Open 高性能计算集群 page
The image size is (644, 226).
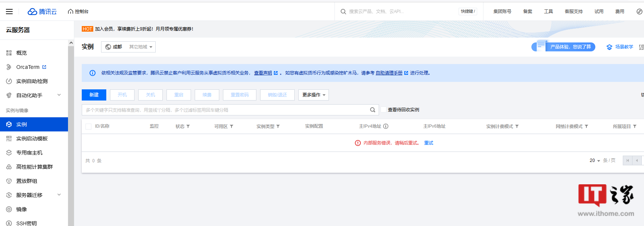pos(34,167)
